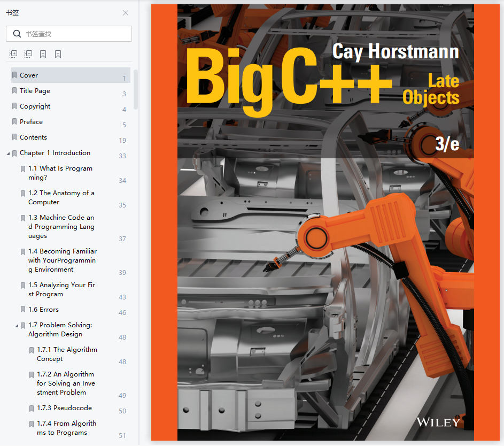Open 1.7.4 From Algorithms to Programs
The height and width of the screenshot is (446, 504).
(66, 428)
